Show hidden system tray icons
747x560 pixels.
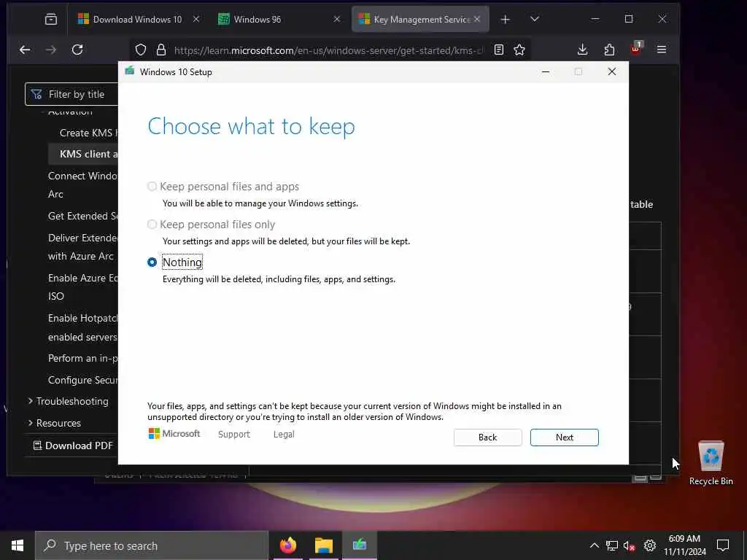594,545
